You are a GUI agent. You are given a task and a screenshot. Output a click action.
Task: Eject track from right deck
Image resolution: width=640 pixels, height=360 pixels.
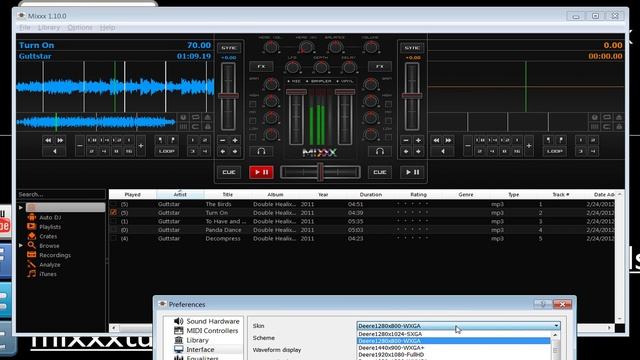(619, 118)
